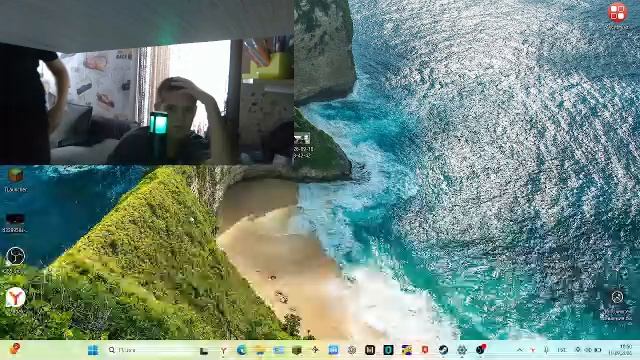The width and height of the screenshot is (640, 360).
Task: Click the microphone tray icon
Action: coord(546,350)
